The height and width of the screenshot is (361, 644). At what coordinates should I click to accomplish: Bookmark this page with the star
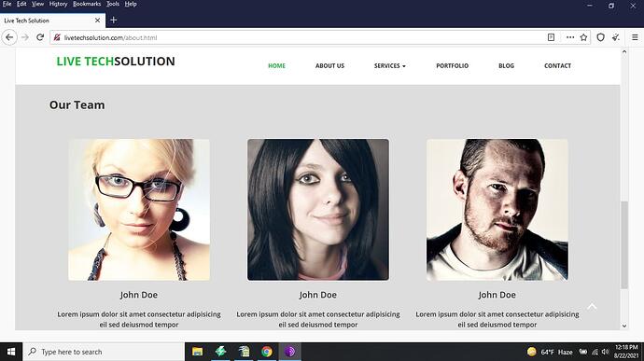583,37
